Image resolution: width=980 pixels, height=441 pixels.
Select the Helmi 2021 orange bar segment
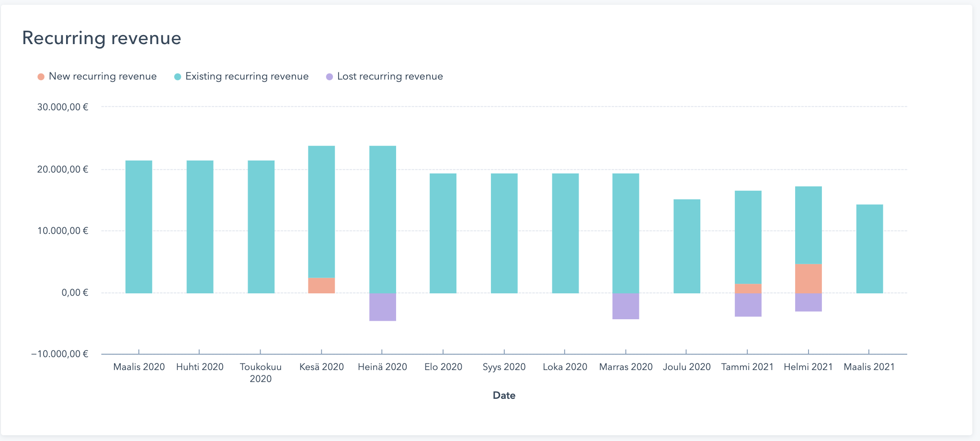(809, 278)
